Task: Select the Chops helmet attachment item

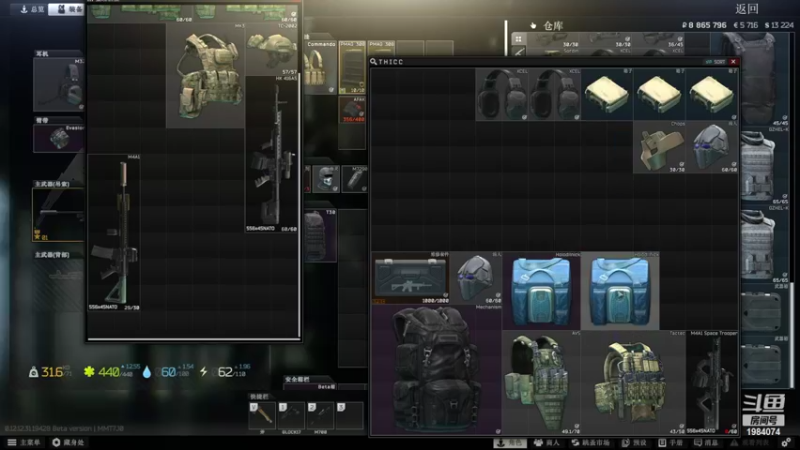Action: (660, 147)
